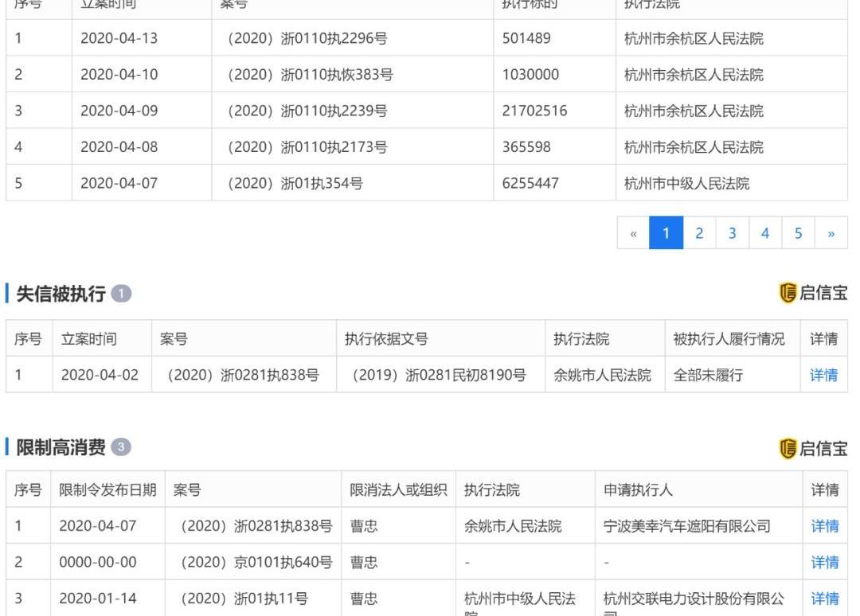This screenshot has width=860, height=616.
Task: Open page 2 of enforcement records
Action: coord(699,233)
